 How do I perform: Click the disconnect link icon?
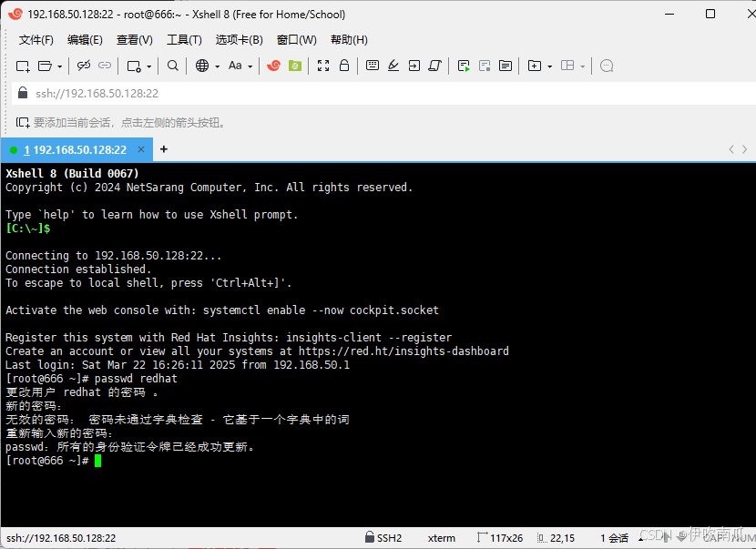(x=84, y=66)
